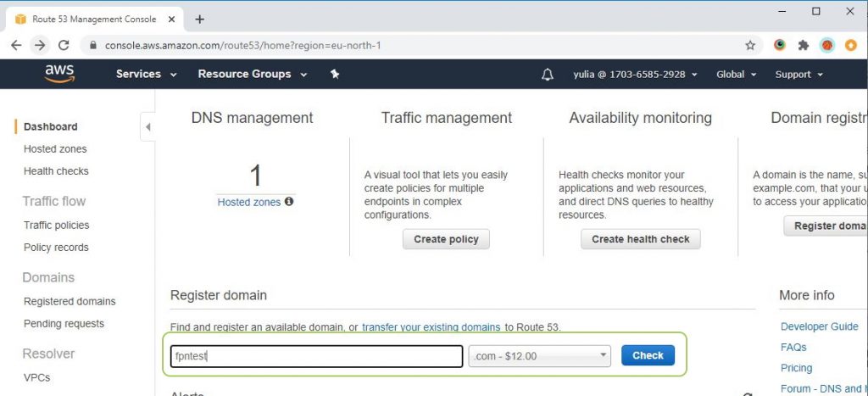Click the Register domain button in top panel
This screenshot has height=396, width=868.
826,226
